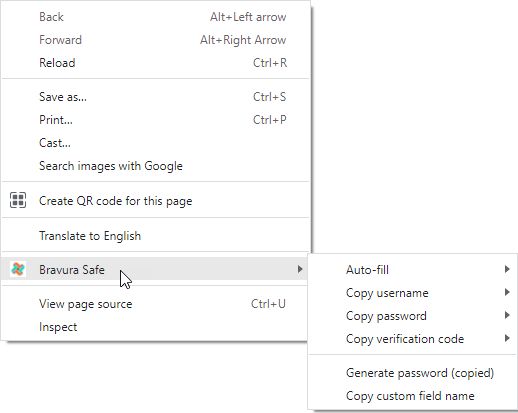Select the Copy password submenu item

click(412, 316)
